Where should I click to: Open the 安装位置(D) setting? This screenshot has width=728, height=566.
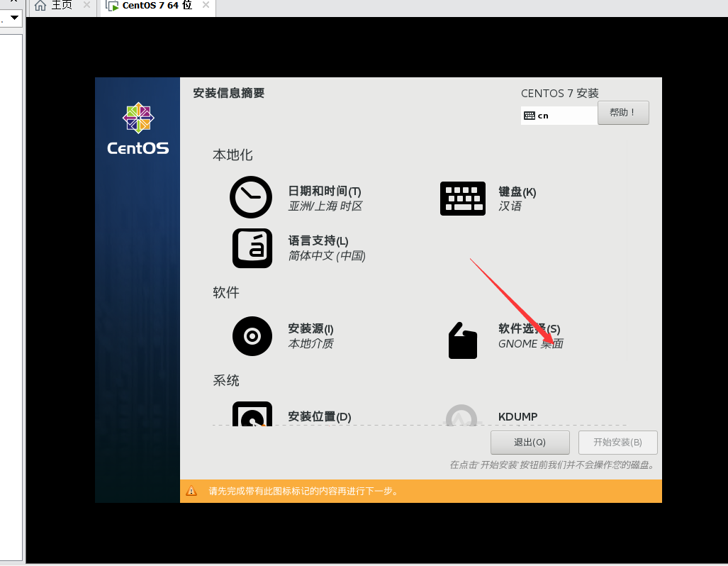[x=320, y=416]
